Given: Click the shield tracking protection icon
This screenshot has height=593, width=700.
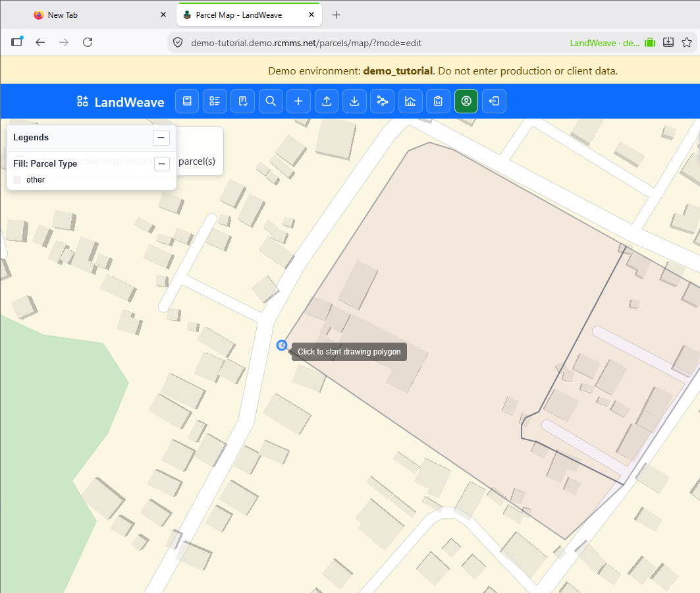Looking at the screenshot, I should tap(178, 43).
